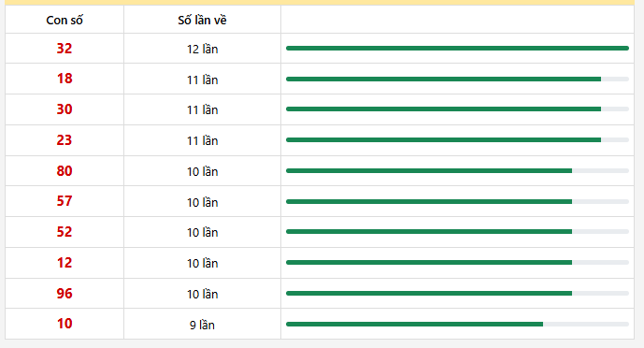The height and width of the screenshot is (348, 644).
Task: Click the full progress bar for number 32
Action: (x=457, y=49)
